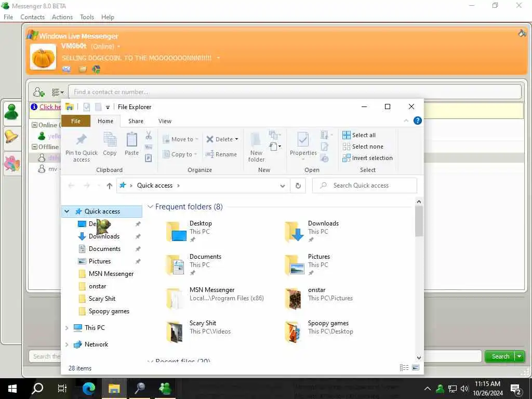Click the green Search button in Messenger
This screenshot has height=399, width=532.
coord(500,356)
